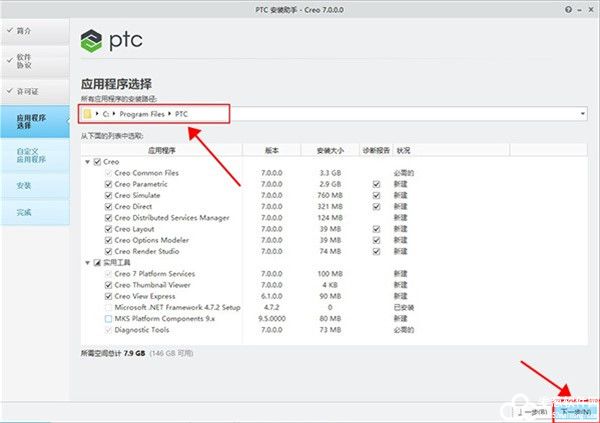The width and height of the screenshot is (600, 423).
Task: Select 应用程序选择 step in sidebar
Action: [35, 121]
